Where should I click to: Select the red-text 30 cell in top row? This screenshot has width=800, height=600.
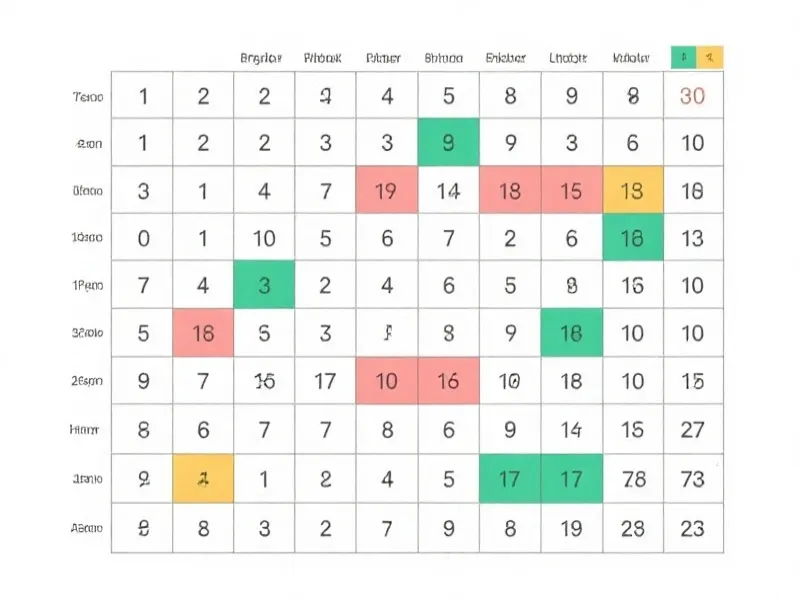(x=693, y=95)
